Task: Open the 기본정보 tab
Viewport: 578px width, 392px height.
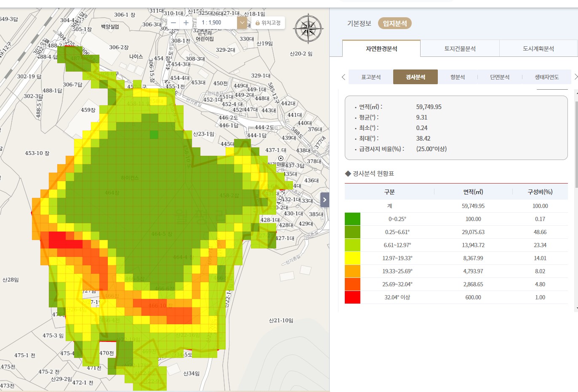Action: point(359,24)
